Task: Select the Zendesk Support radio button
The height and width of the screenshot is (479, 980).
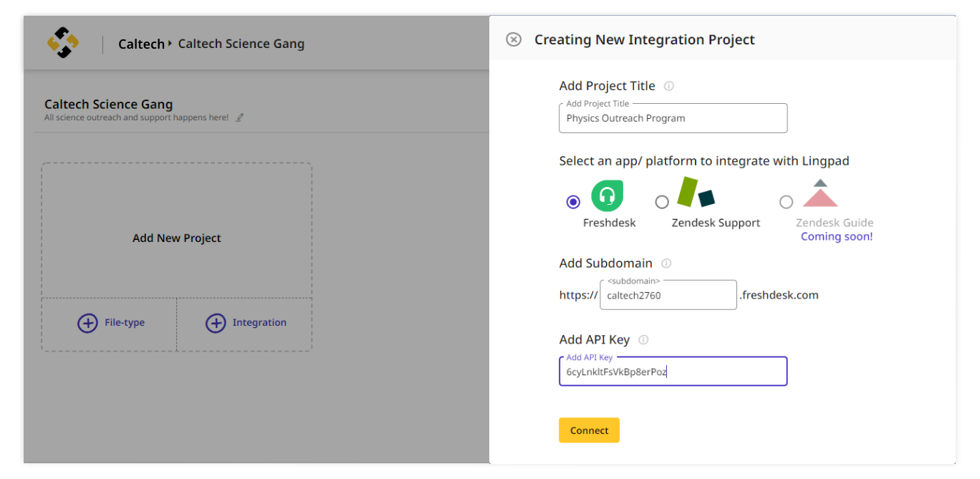Action: [x=662, y=202]
